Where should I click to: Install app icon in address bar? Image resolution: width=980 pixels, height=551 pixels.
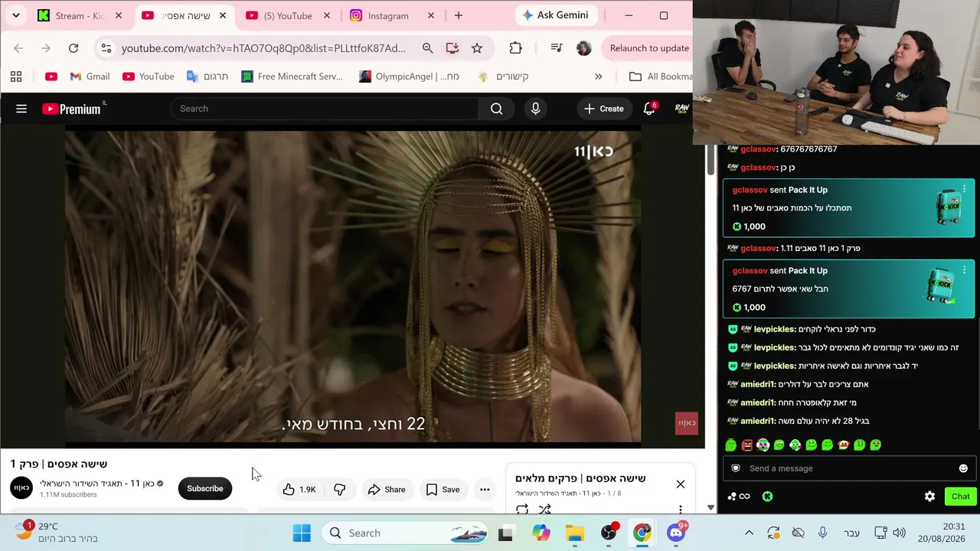tap(452, 48)
